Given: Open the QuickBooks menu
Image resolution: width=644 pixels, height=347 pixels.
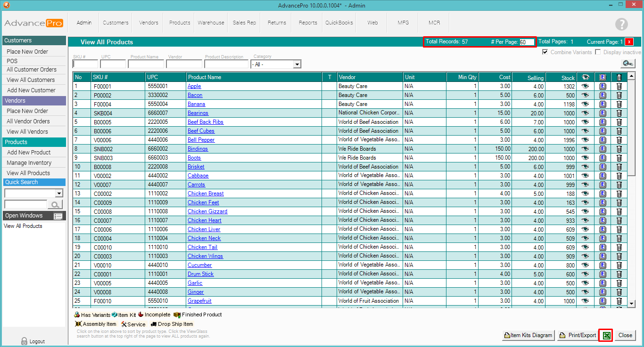Looking at the screenshot, I should click(x=339, y=23).
